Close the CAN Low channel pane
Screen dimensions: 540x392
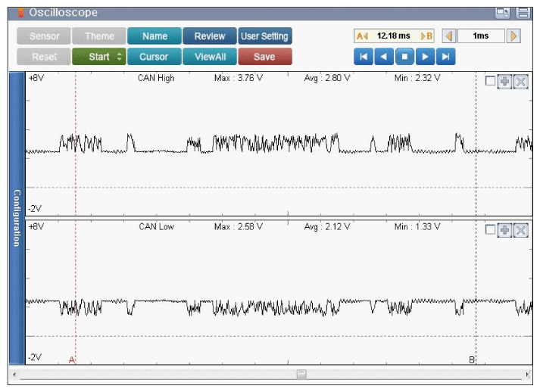click(x=521, y=230)
